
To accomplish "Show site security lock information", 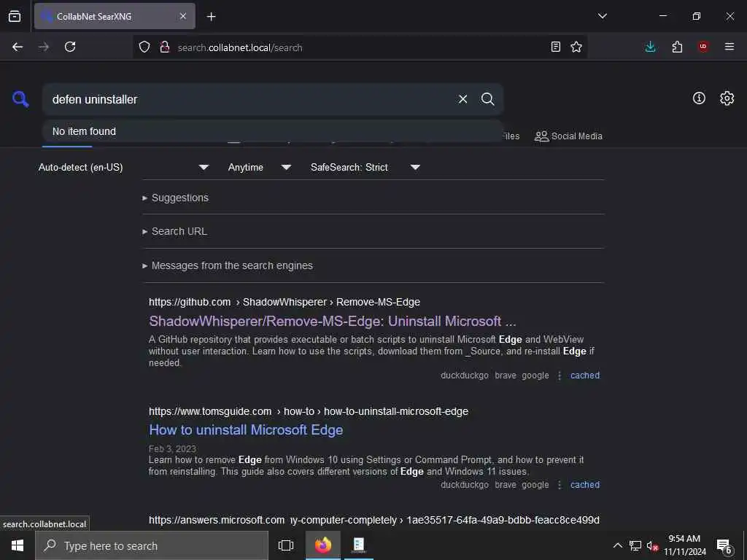I will tap(165, 47).
